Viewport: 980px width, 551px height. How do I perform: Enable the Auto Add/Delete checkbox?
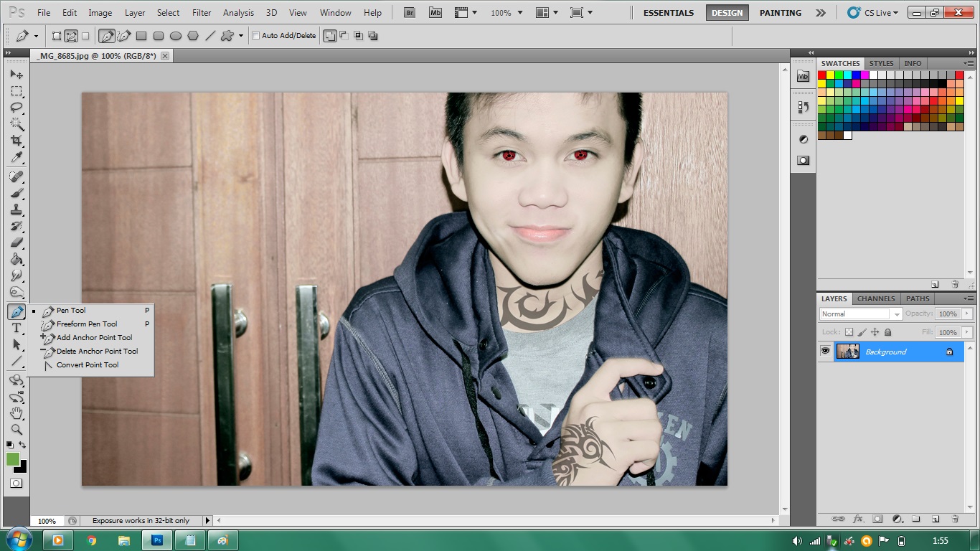[255, 36]
